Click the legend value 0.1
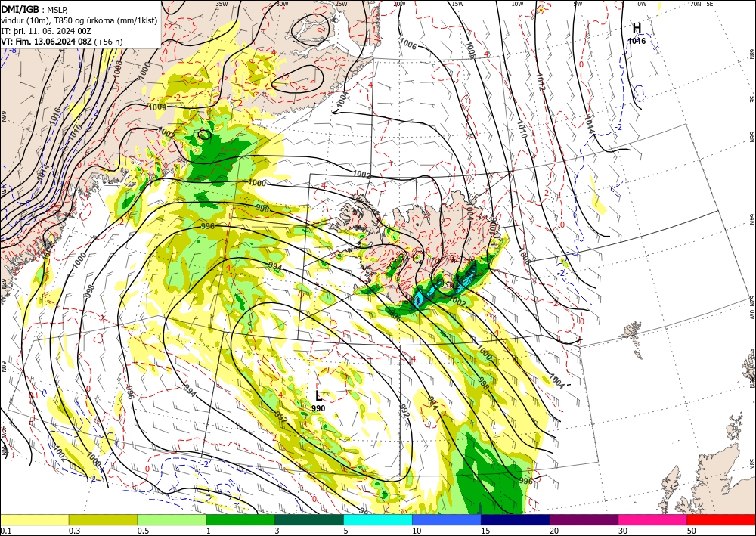756x536 pixels. tap(6, 531)
